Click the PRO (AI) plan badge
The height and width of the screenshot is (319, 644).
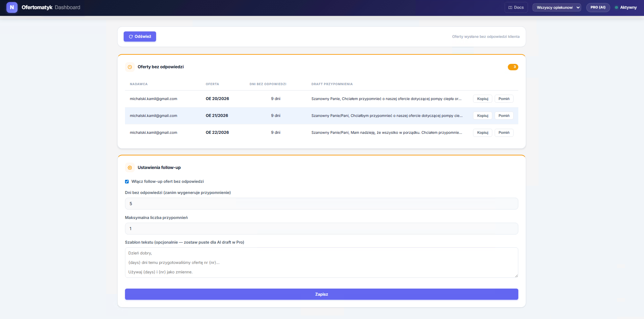point(598,7)
